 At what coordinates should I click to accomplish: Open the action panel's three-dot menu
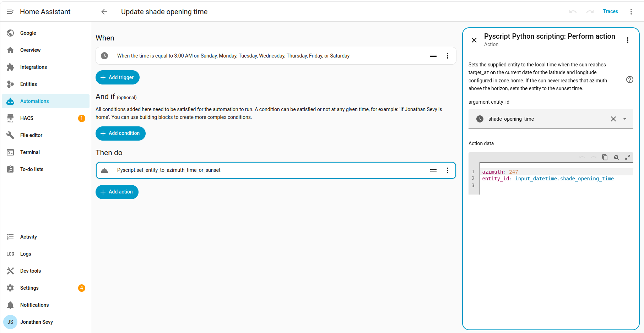coord(628,40)
